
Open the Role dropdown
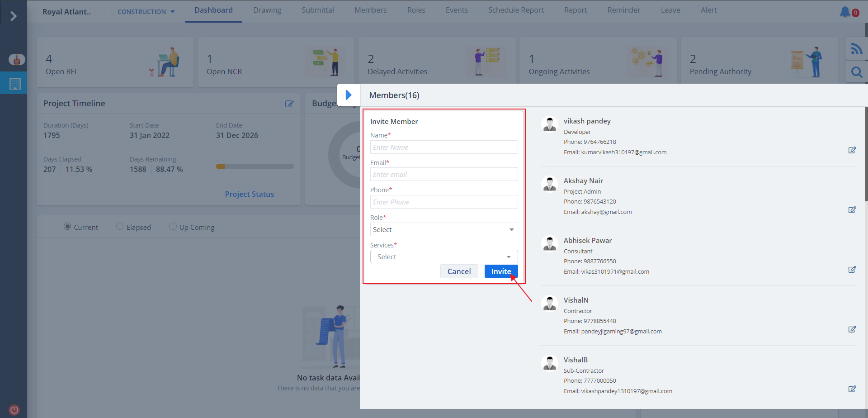pyautogui.click(x=443, y=230)
